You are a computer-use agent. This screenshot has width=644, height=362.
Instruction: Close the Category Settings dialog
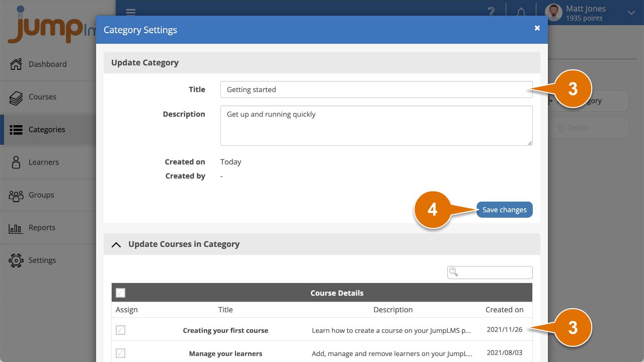(x=537, y=28)
